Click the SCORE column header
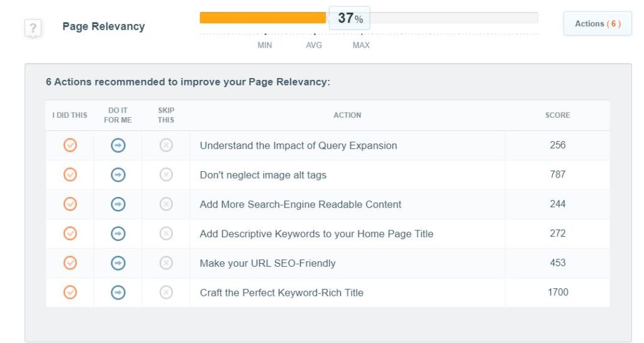The image size is (644, 343). [x=557, y=115]
